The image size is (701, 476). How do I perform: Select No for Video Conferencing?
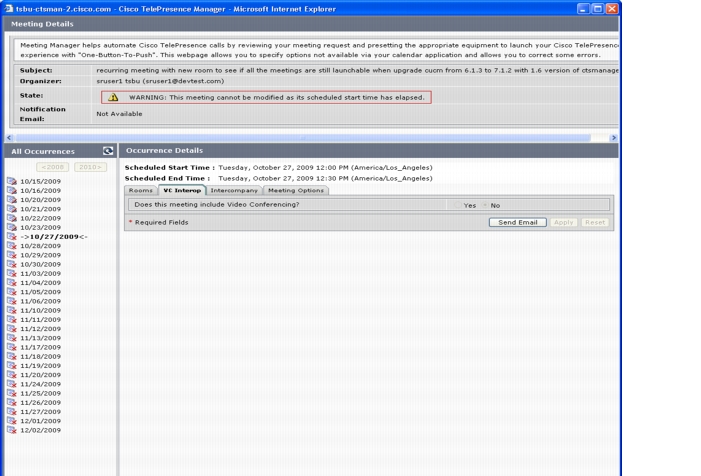tap(485, 205)
